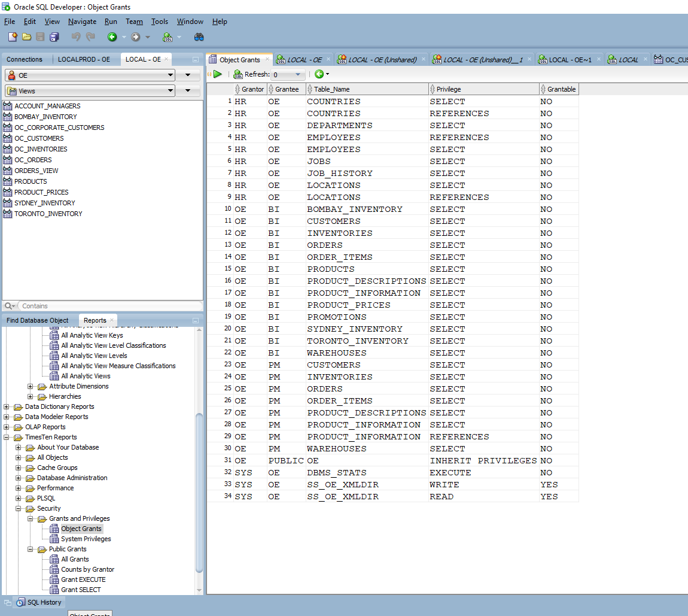Open the Views object type dropdown
The height and width of the screenshot is (616, 688).
171,91
